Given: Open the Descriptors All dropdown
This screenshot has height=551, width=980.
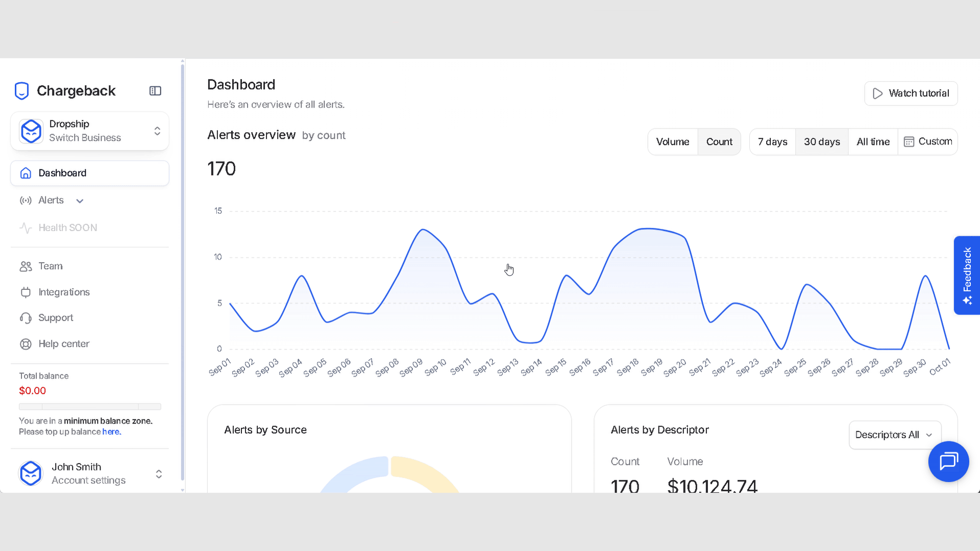Looking at the screenshot, I should 894,435.
